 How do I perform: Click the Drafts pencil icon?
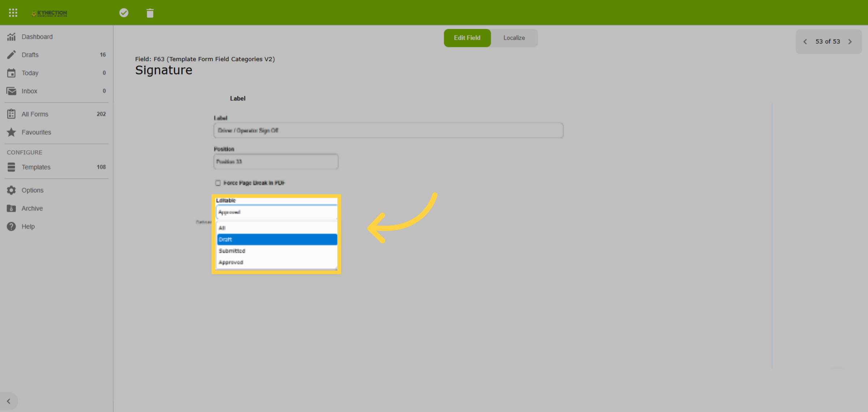coord(12,55)
